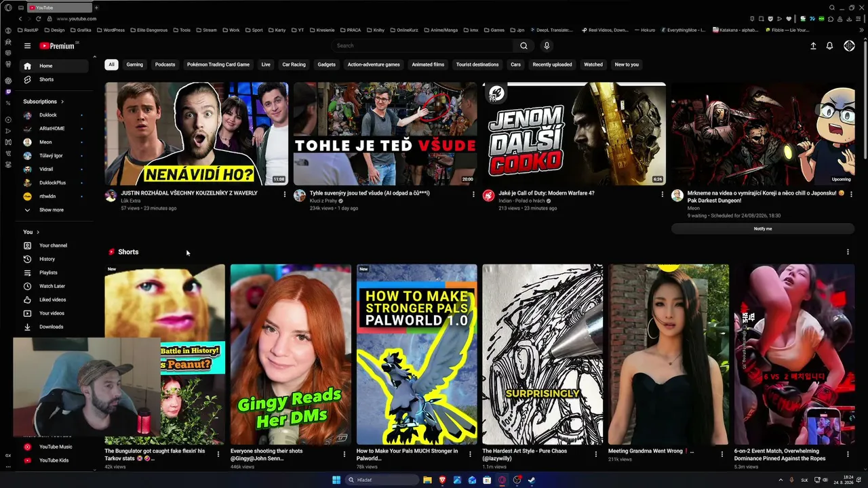This screenshot has width=868, height=488.
Task: Open Liked videos list
Action: coord(54,300)
